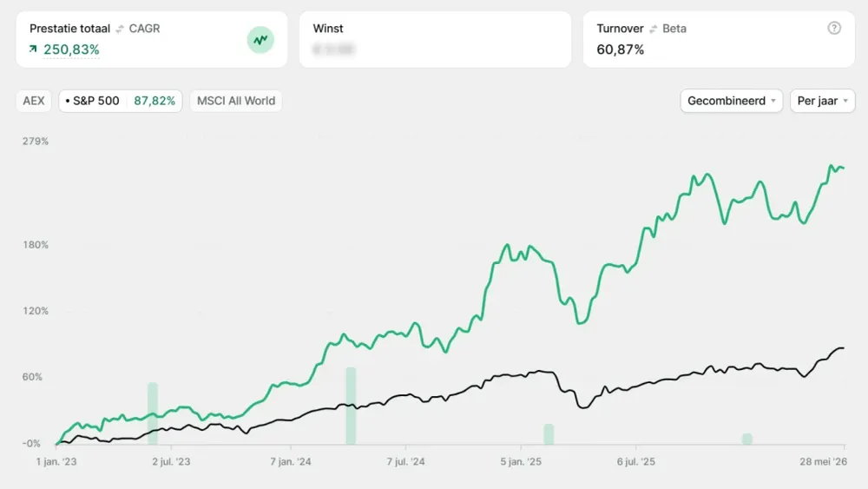Switch to Beta view
Viewport: 868px width, 489px height.
click(674, 29)
